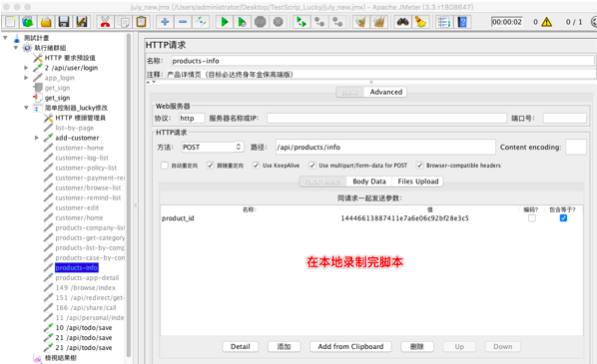Uncheck 包含等于? for product_id row
The image size is (597, 364).
(x=563, y=218)
